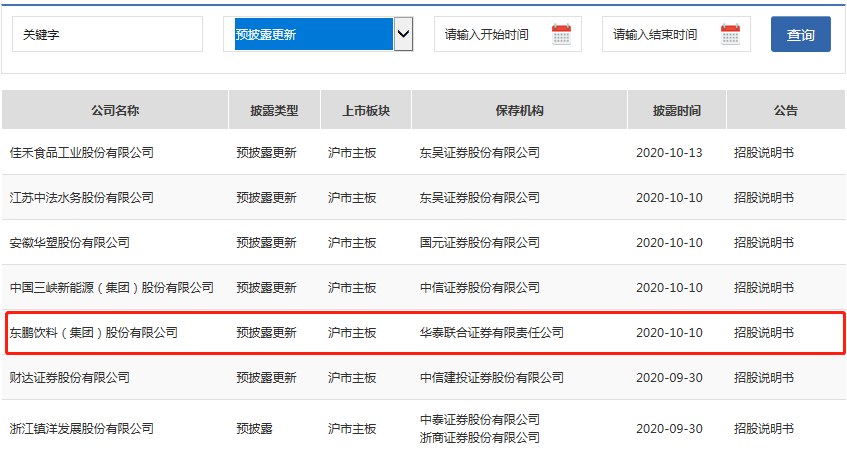Click 预披露 type in 浙江镇洋发展 row

(254, 428)
